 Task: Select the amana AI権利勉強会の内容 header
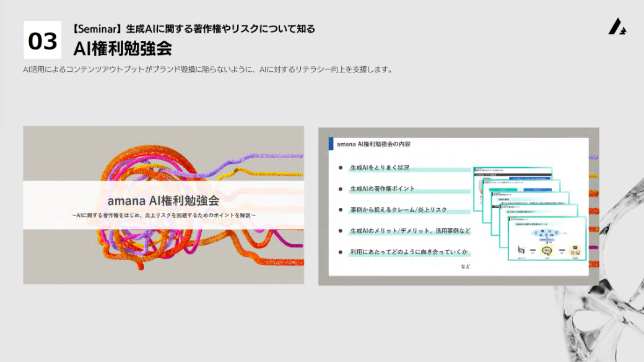coord(374,143)
